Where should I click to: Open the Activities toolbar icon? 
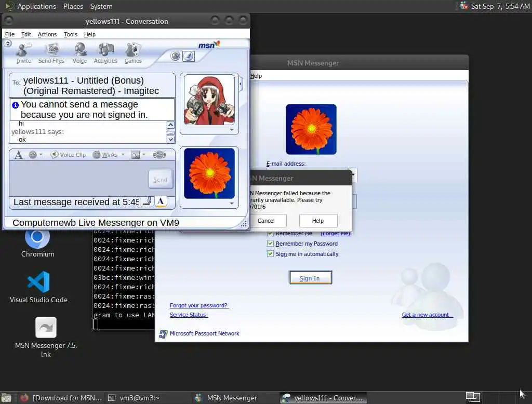(x=105, y=53)
